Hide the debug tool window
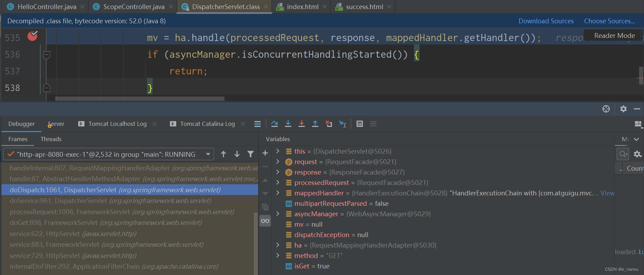The height and width of the screenshot is (275, 644). pyautogui.click(x=637, y=109)
